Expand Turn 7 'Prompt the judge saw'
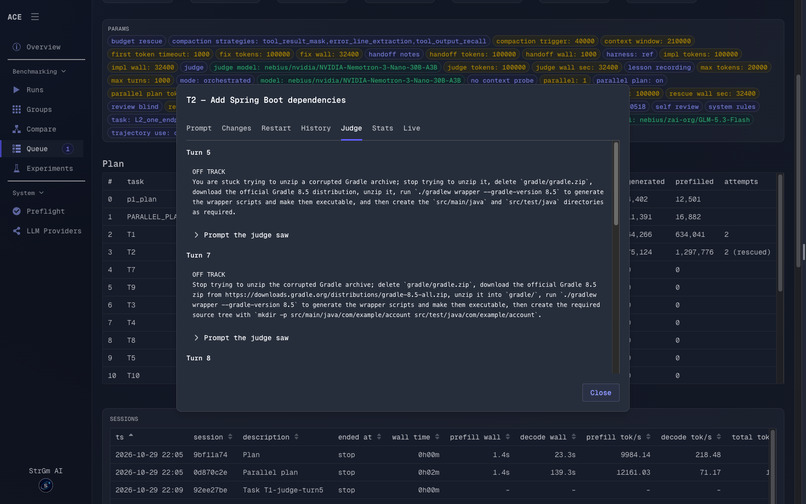This screenshot has height=504, width=806. (241, 338)
